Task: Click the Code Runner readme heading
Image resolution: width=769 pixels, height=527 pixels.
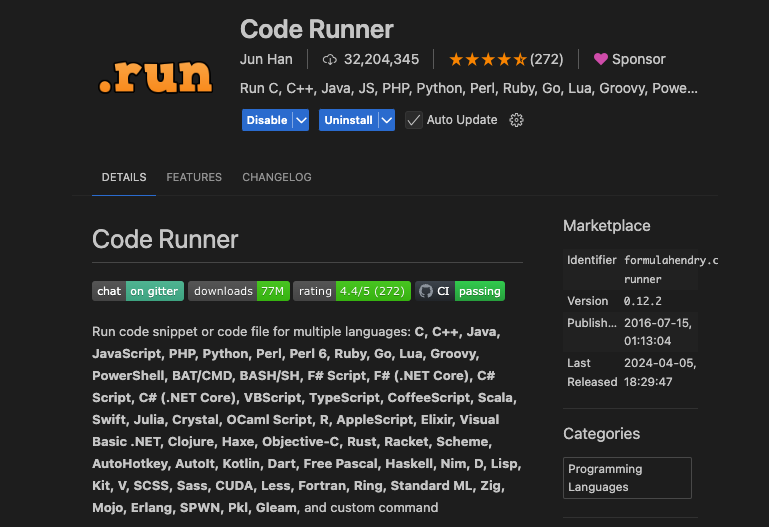Action: (x=165, y=239)
